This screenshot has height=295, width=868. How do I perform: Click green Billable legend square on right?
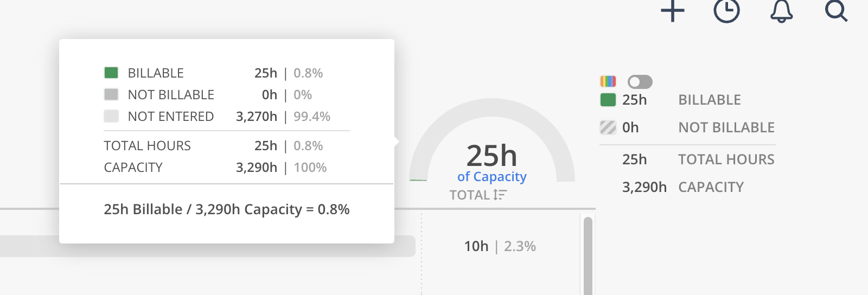point(608,100)
